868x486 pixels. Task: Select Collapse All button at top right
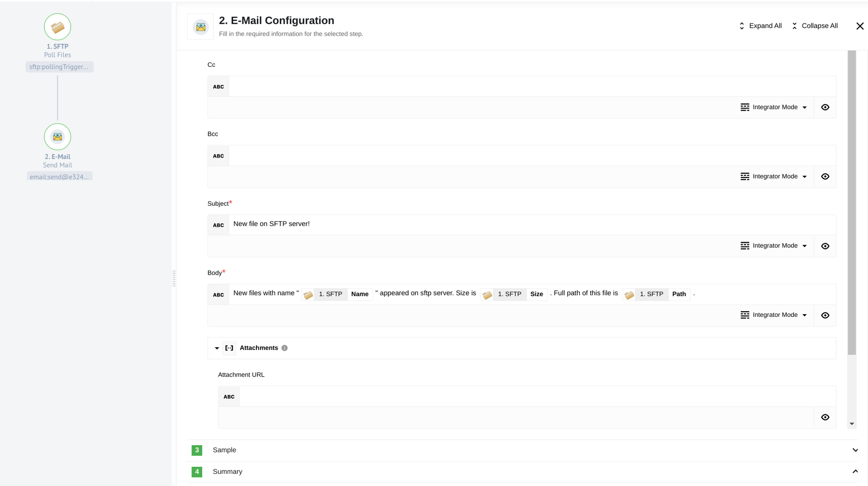(x=815, y=25)
